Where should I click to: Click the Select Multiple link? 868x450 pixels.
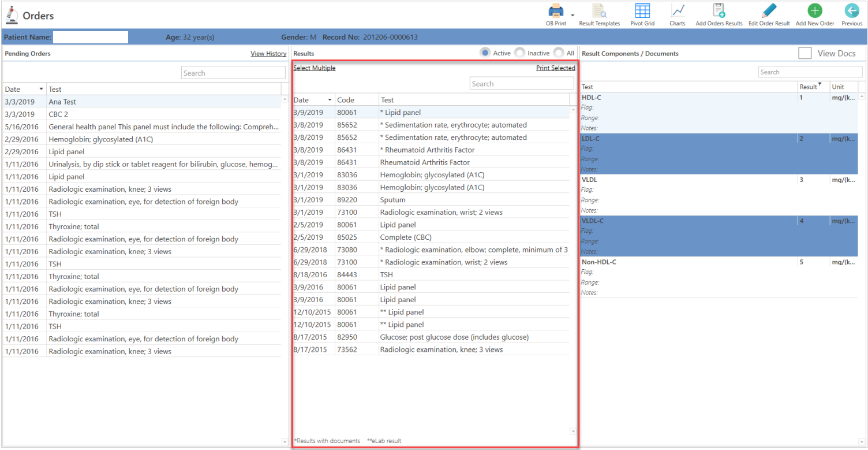(x=314, y=68)
